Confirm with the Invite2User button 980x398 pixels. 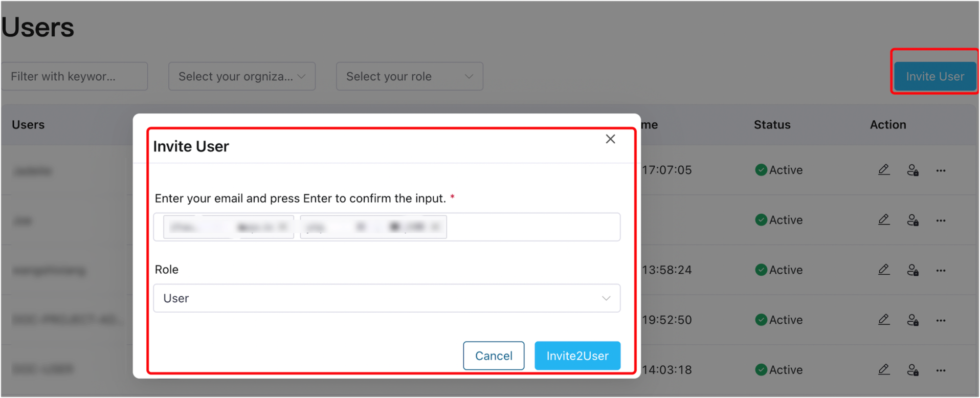(577, 356)
